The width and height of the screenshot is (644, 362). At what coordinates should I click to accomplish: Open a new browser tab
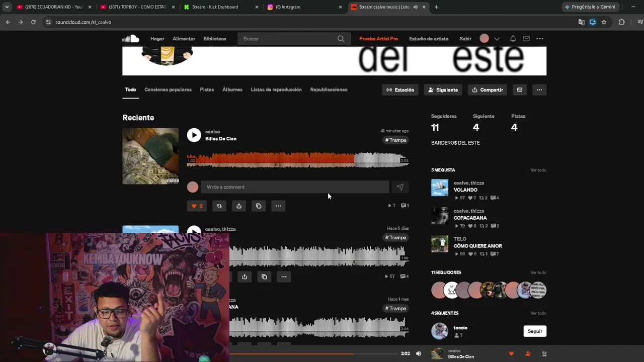coord(436,7)
